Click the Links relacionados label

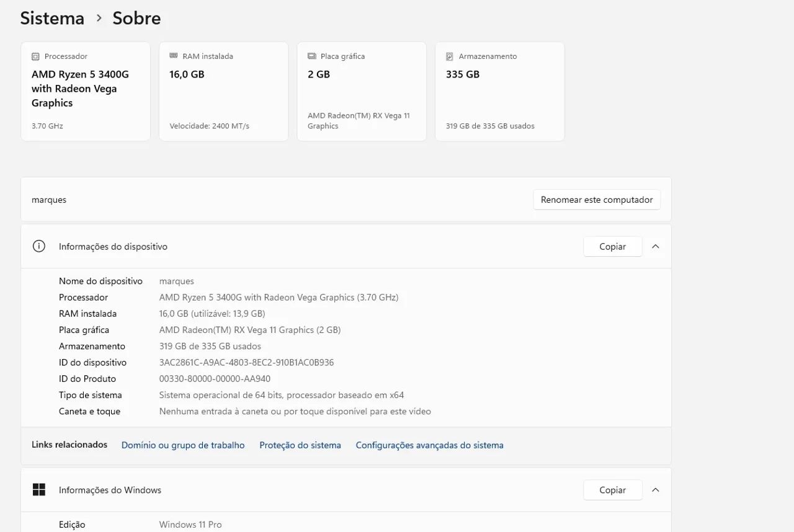(x=69, y=445)
